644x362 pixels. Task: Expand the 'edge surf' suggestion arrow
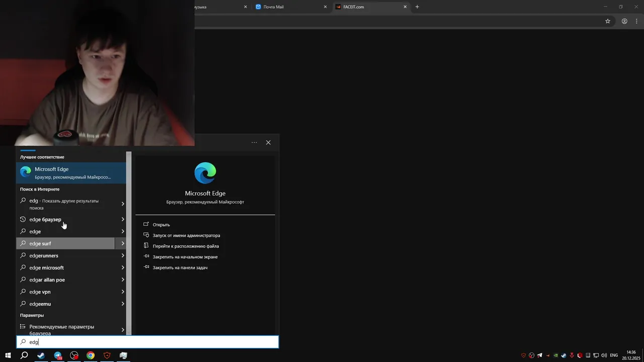pyautogui.click(x=123, y=243)
